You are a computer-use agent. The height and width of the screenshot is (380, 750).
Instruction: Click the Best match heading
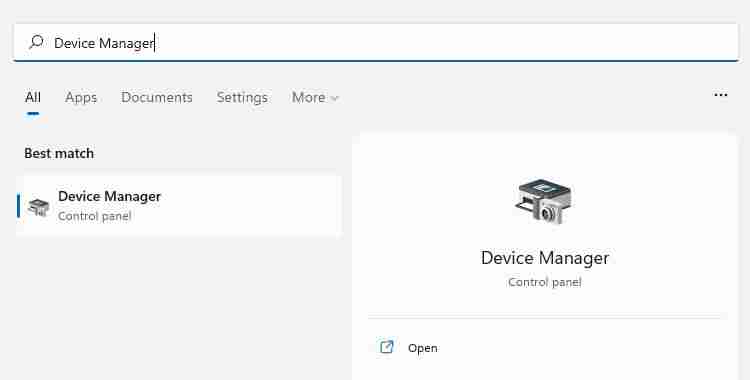(x=59, y=154)
